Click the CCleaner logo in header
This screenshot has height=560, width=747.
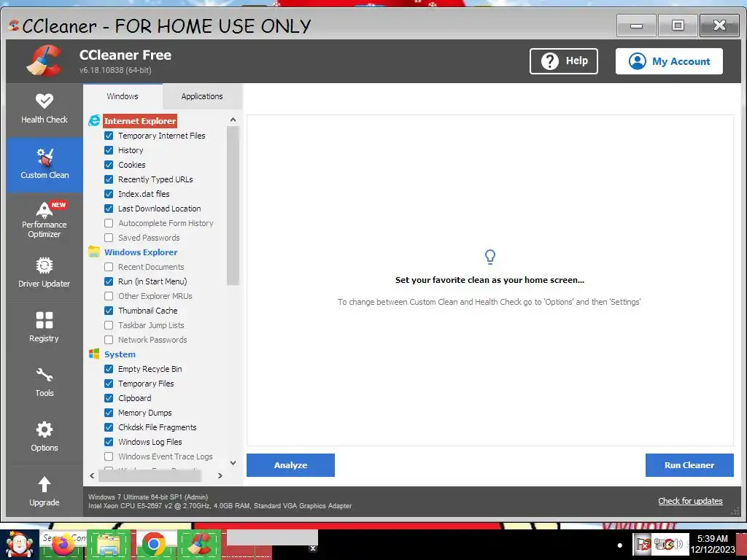44,61
